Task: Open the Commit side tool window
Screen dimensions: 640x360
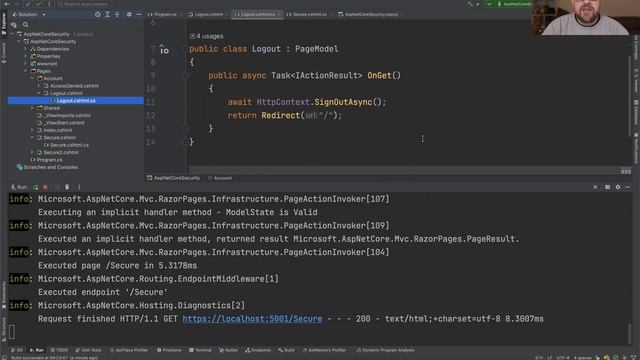Action: point(4,52)
